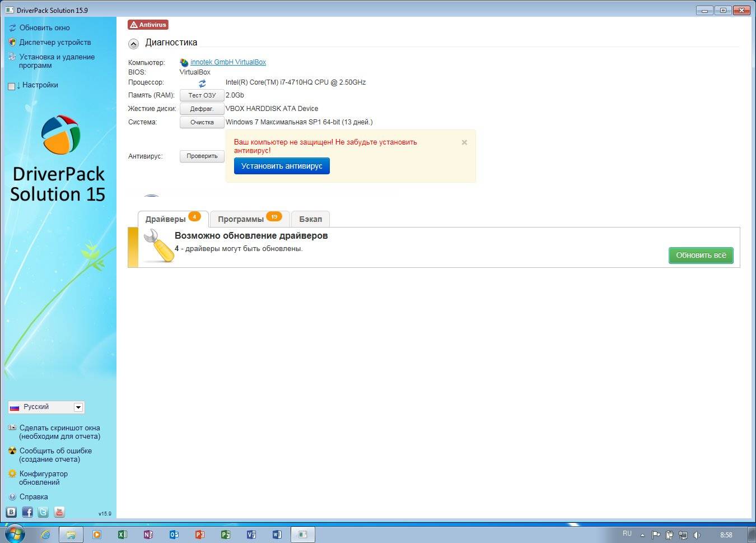Click Сделать скриншот окна
Image resolution: width=756 pixels, height=543 pixels.
[x=59, y=432]
